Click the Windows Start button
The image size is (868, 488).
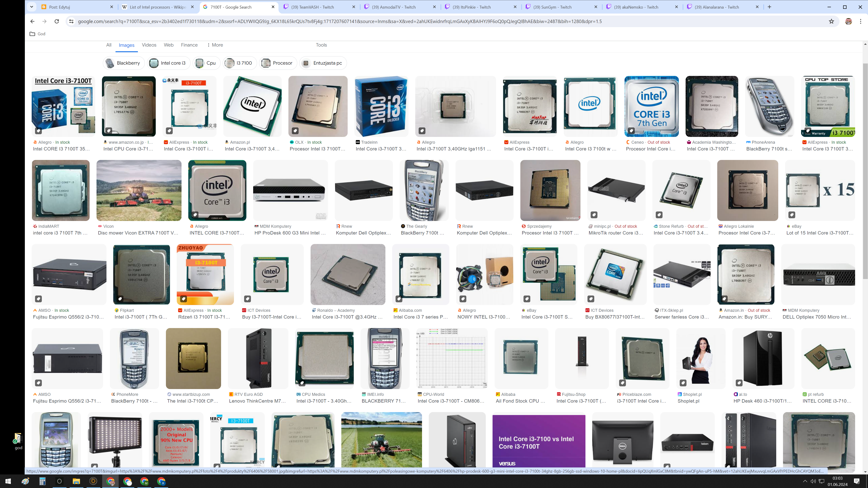click(8, 481)
